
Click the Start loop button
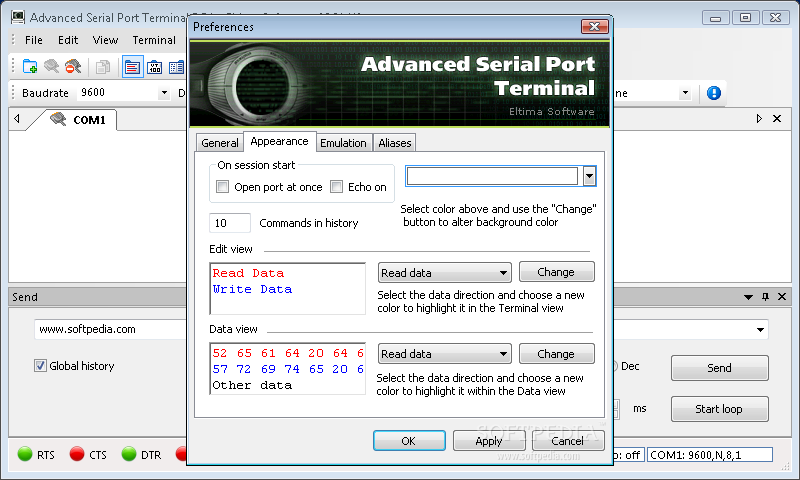click(719, 409)
